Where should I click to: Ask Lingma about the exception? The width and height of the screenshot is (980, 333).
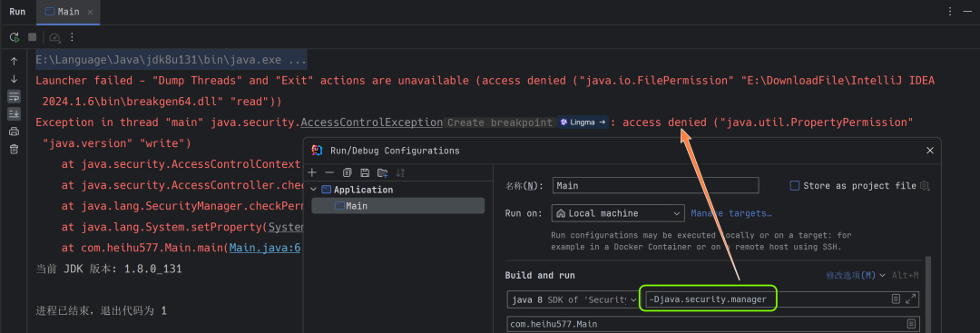[x=583, y=122]
